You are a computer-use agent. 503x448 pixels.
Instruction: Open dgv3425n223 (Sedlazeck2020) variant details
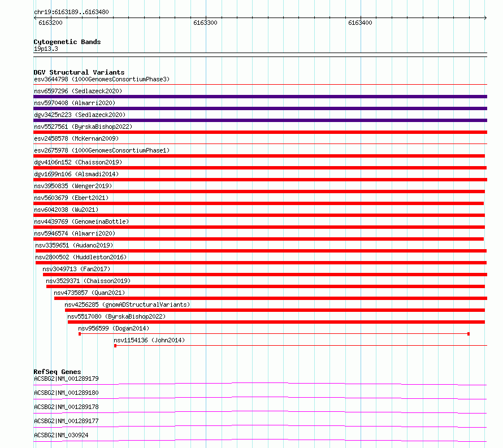[80, 115]
